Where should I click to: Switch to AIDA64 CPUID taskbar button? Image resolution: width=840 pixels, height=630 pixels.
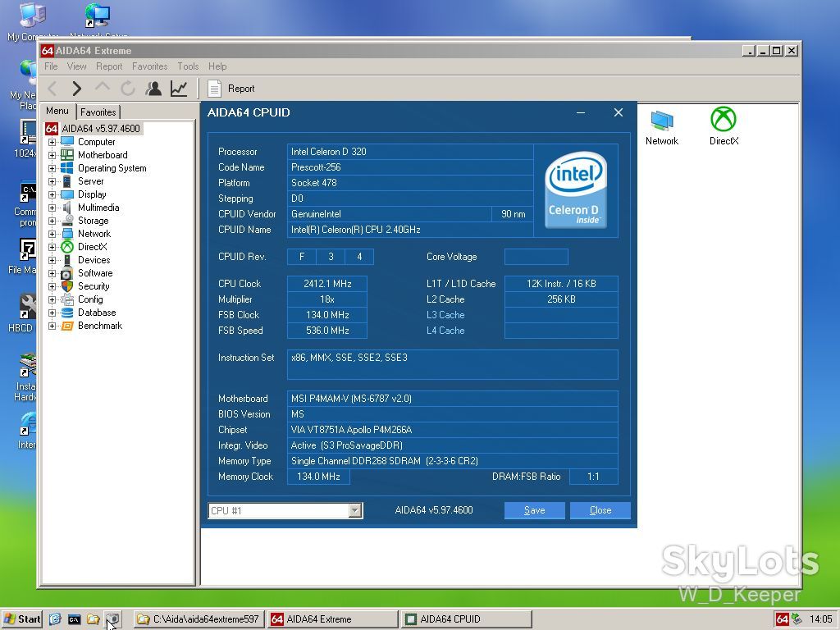(x=466, y=619)
